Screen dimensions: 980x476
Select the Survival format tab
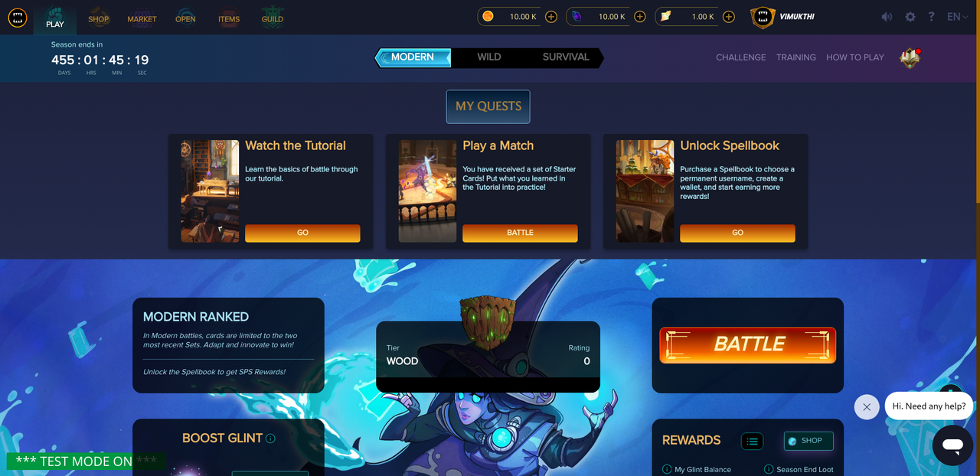[566, 57]
